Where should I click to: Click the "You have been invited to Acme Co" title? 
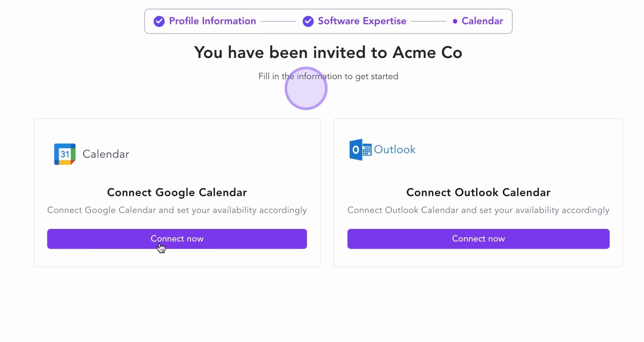point(328,52)
